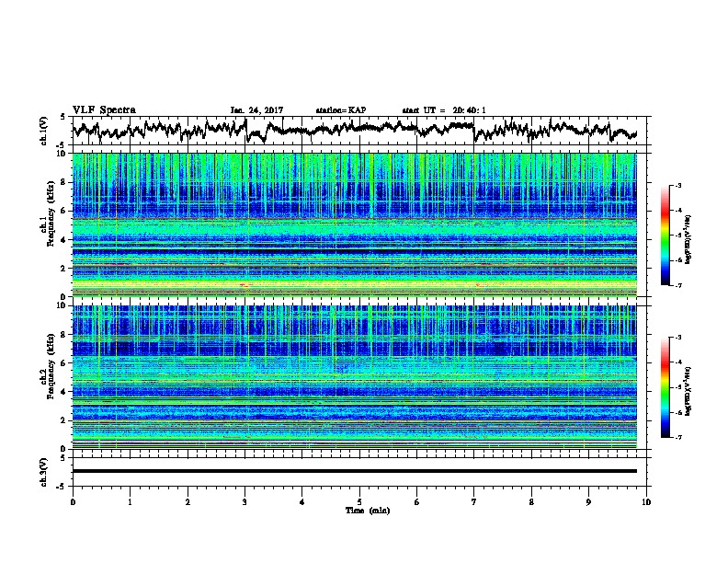
Task: Click the flat ch.3 voltage trace line
Action: 354,471
